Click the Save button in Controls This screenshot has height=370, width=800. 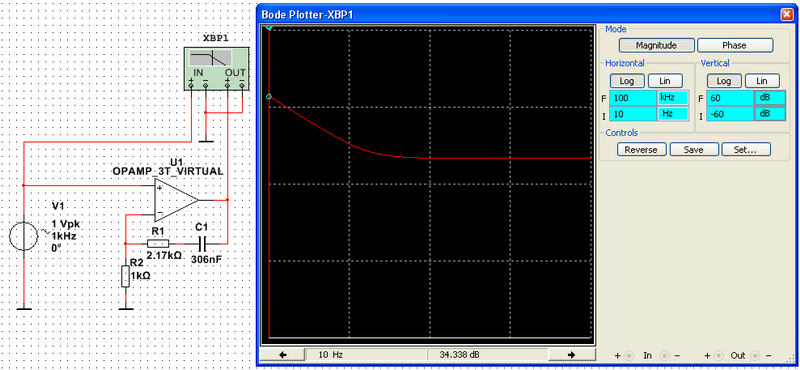pyautogui.click(x=694, y=150)
